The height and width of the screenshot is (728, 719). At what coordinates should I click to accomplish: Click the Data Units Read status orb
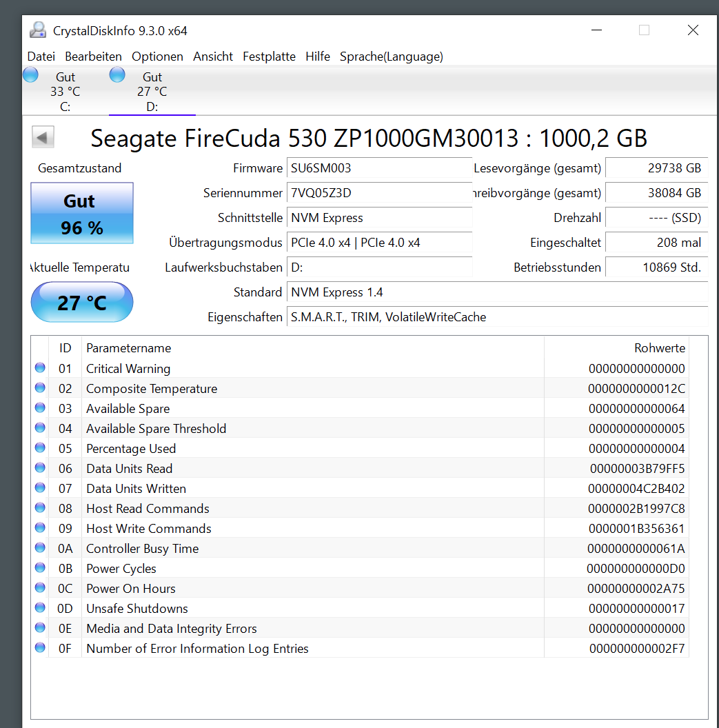coord(41,467)
